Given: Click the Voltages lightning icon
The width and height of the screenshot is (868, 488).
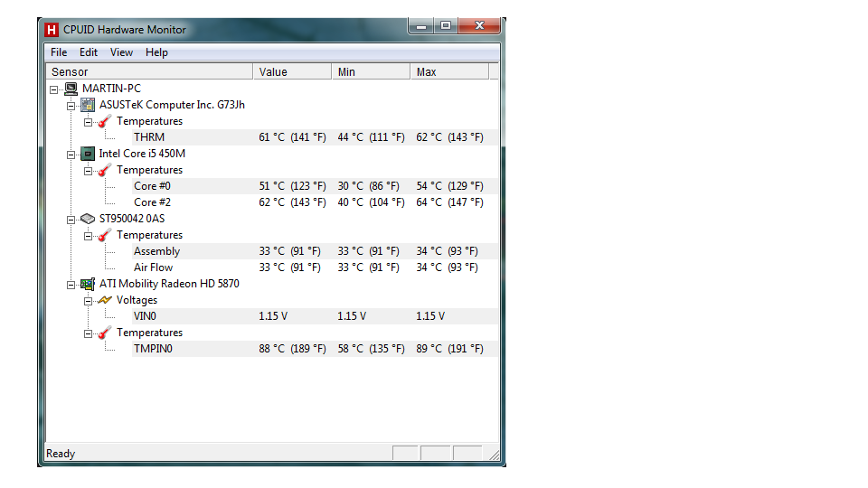Looking at the screenshot, I should click(105, 300).
